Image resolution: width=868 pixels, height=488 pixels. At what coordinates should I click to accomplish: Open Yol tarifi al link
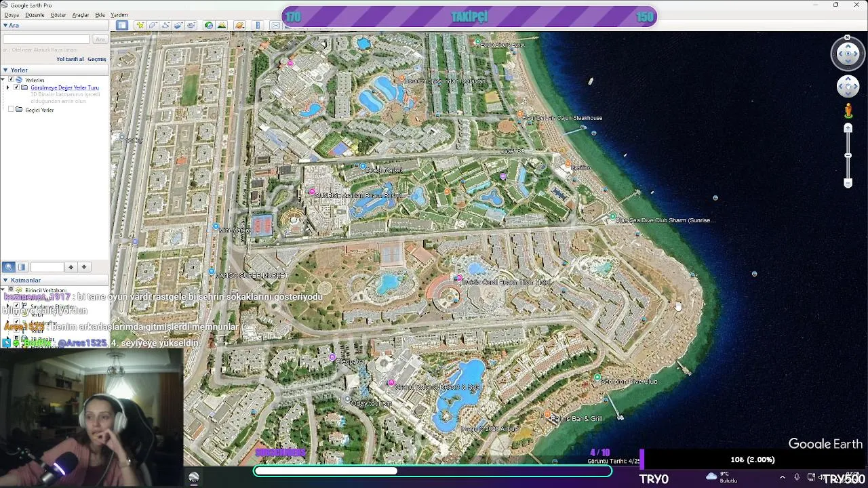click(70, 59)
